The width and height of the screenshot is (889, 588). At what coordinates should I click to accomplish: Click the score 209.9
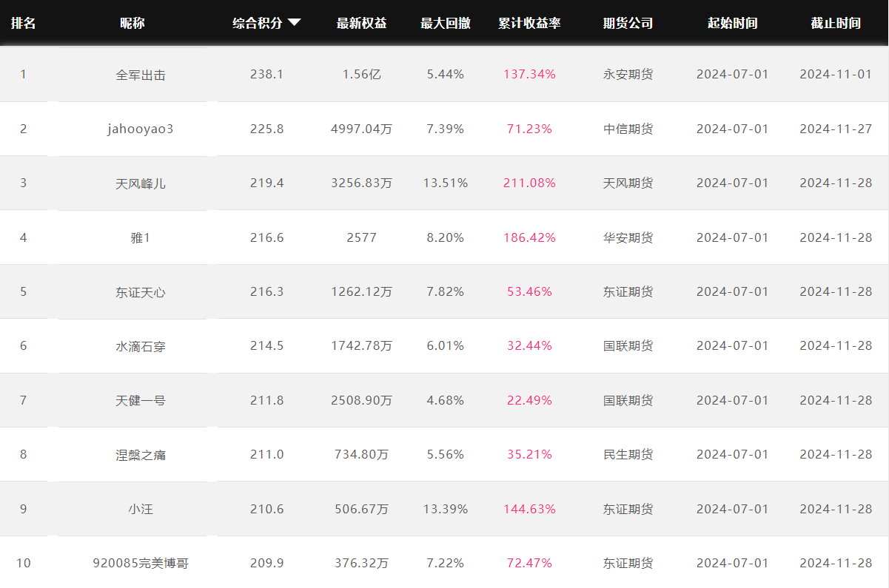(267, 563)
